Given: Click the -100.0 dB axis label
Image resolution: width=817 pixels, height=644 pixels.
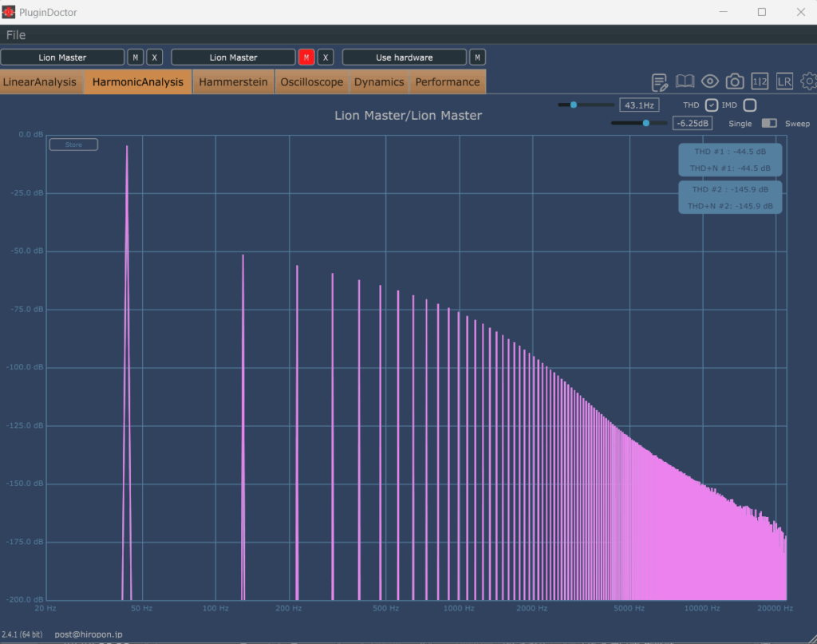Looking at the screenshot, I should [25, 367].
